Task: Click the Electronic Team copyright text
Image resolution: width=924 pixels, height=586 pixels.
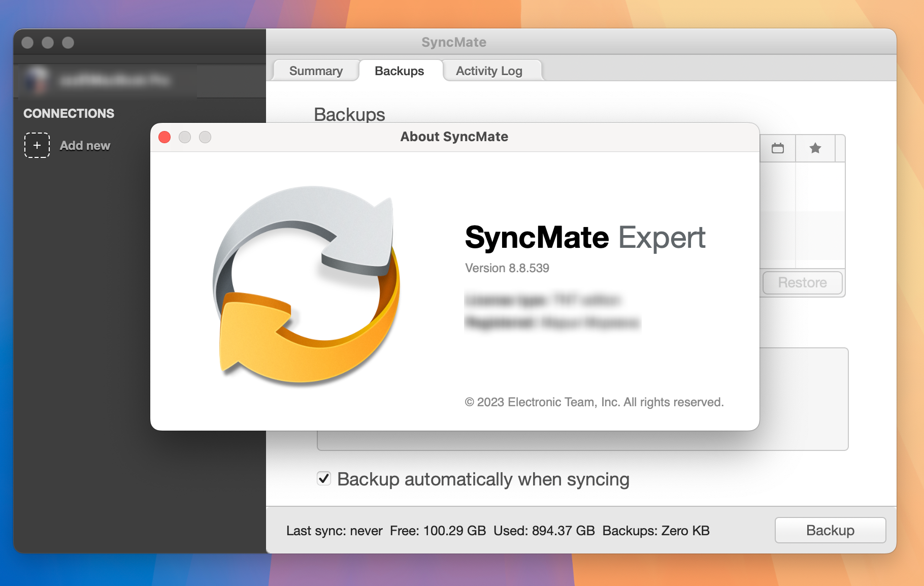Action: tap(594, 402)
